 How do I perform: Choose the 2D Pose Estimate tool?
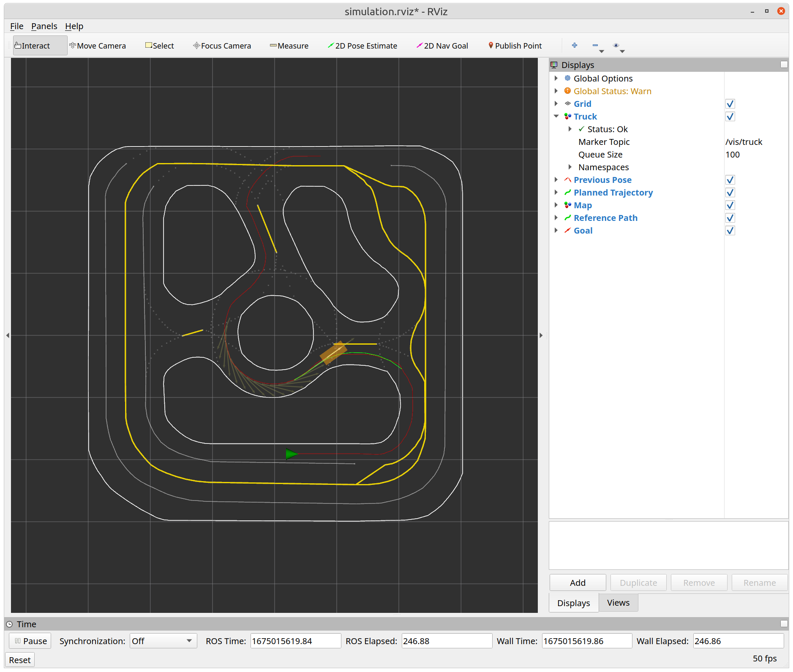click(362, 46)
